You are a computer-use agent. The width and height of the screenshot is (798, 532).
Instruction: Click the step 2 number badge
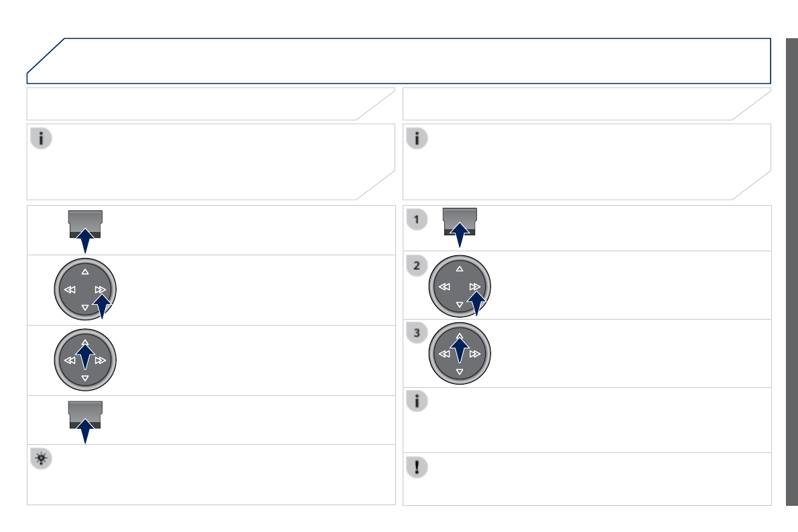tap(417, 266)
